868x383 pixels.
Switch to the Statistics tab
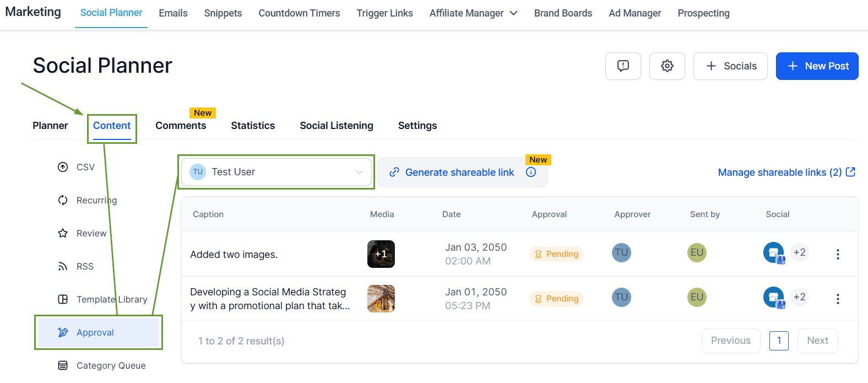click(x=253, y=126)
